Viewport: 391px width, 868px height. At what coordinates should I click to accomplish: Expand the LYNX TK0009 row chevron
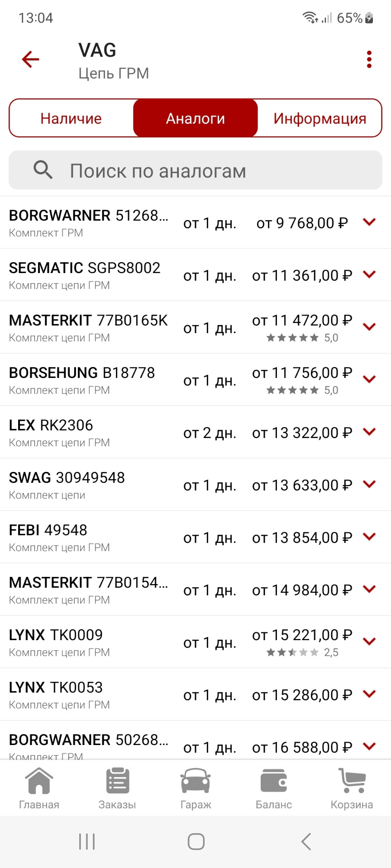tap(369, 642)
